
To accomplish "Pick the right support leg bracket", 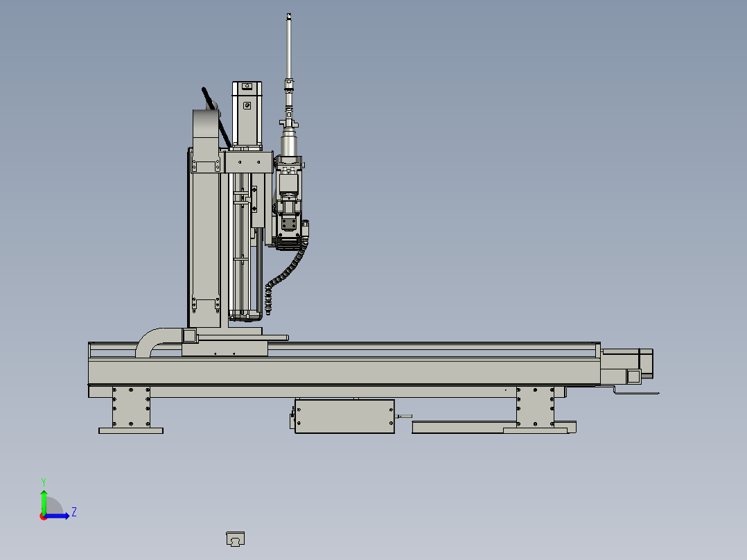I will (x=535, y=407).
